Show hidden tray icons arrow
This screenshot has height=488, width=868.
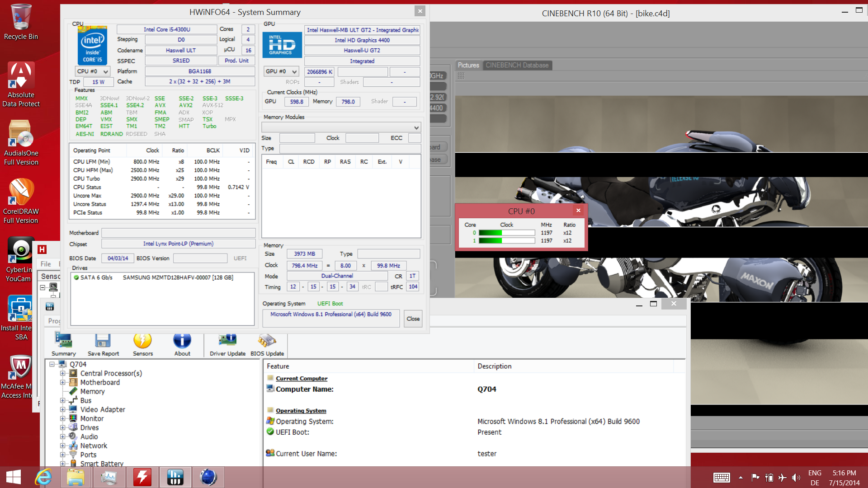[741, 478]
